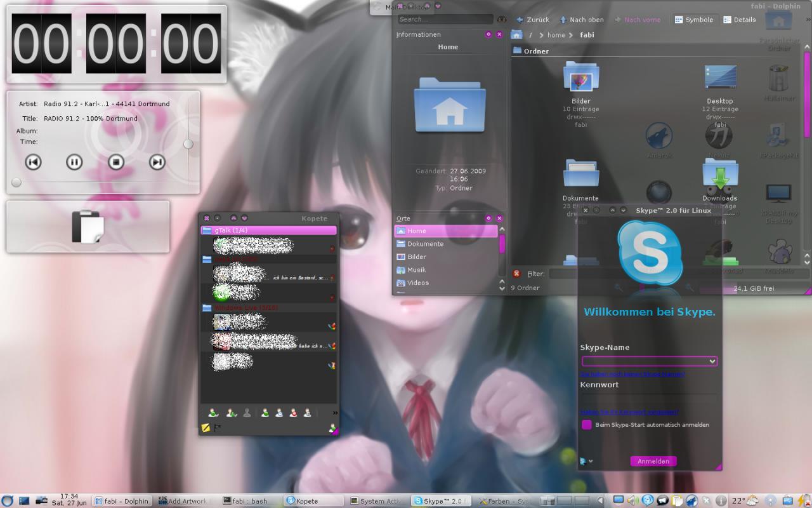Show more toolbar items in Dolphin
Screen dimensions: 812x508
click(807, 20)
